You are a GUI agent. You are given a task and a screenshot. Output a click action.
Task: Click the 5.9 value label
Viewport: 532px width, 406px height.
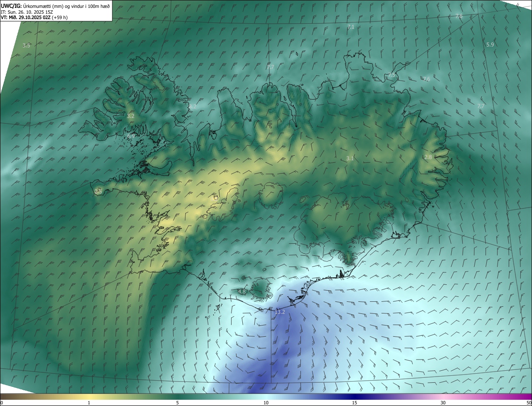[x=490, y=44]
